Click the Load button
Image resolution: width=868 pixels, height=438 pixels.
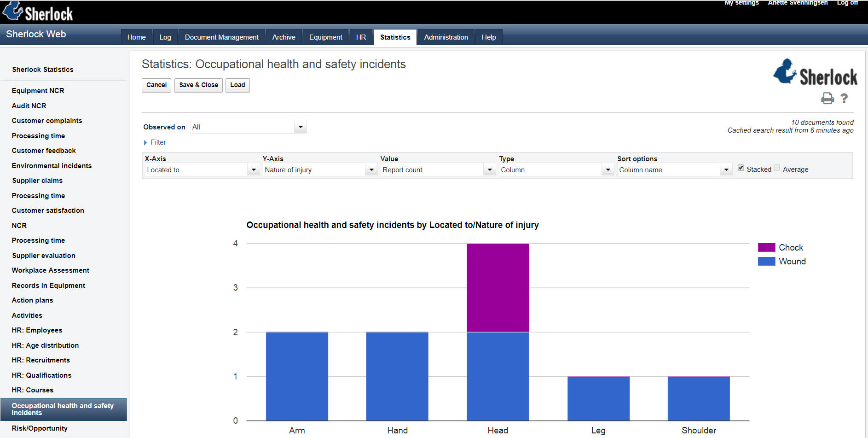click(237, 85)
